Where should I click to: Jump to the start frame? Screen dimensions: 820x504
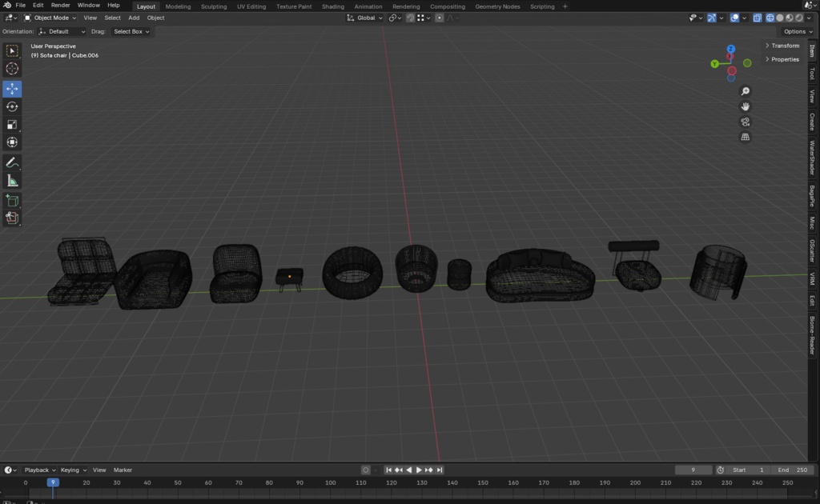coord(388,470)
